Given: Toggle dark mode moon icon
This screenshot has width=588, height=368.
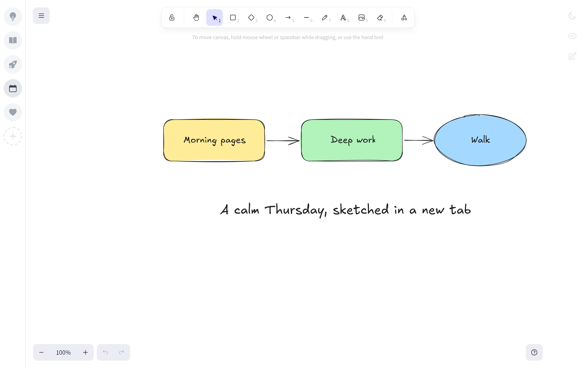Looking at the screenshot, I should point(572,16).
